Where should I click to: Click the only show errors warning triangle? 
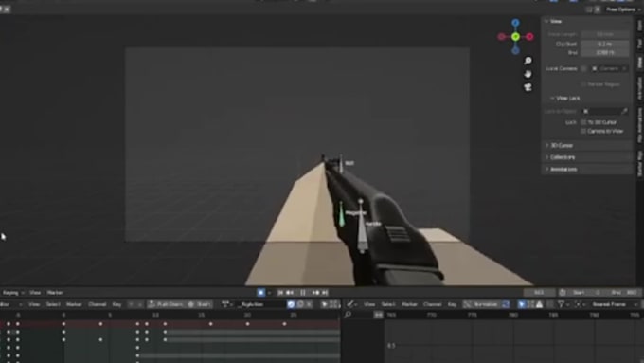click(539, 304)
